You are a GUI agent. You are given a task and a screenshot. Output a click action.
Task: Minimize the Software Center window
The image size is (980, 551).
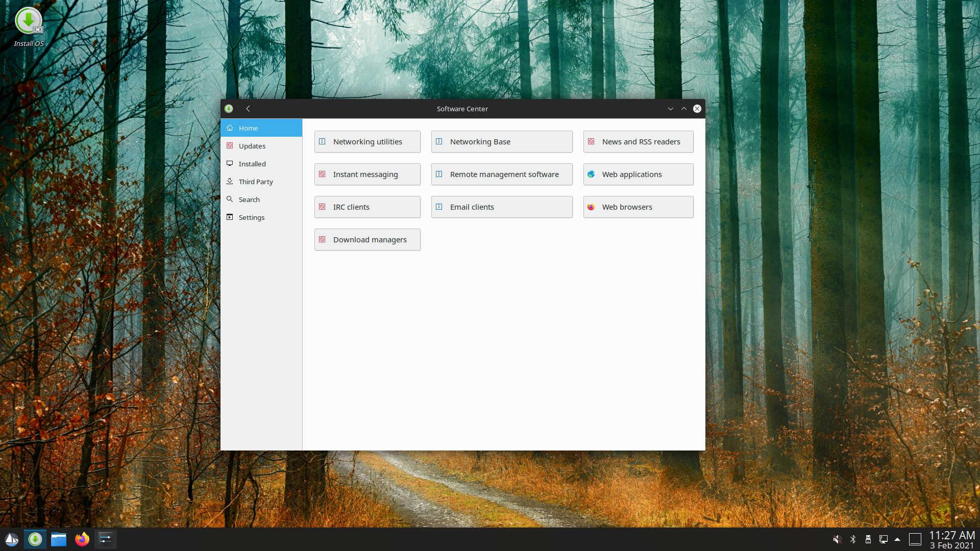pyautogui.click(x=671, y=109)
